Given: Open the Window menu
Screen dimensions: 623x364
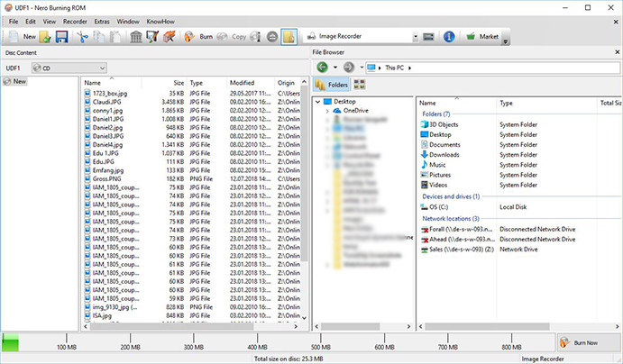Looking at the screenshot, I should click(128, 22).
